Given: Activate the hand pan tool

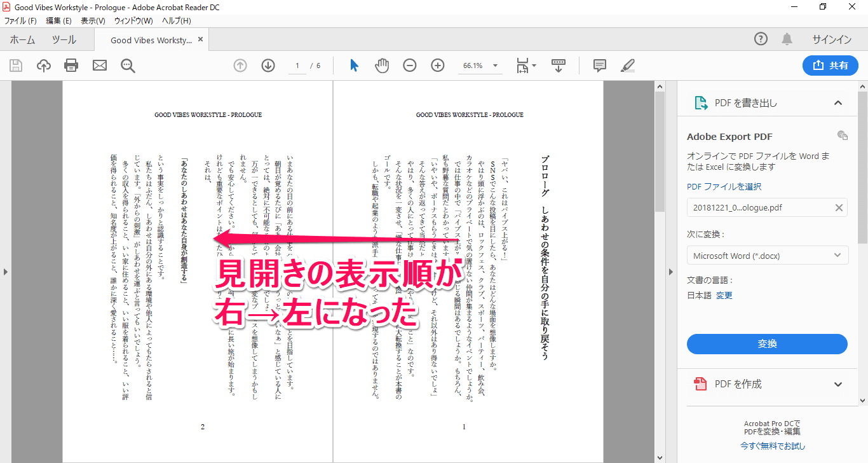Looking at the screenshot, I should pos(381,66).
